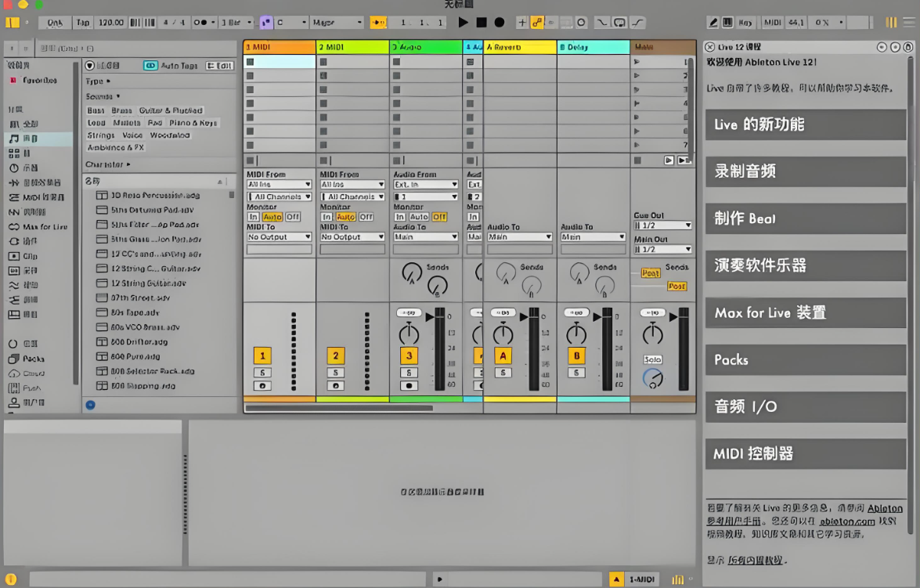Click the browser Edit button

pos(220,66)
